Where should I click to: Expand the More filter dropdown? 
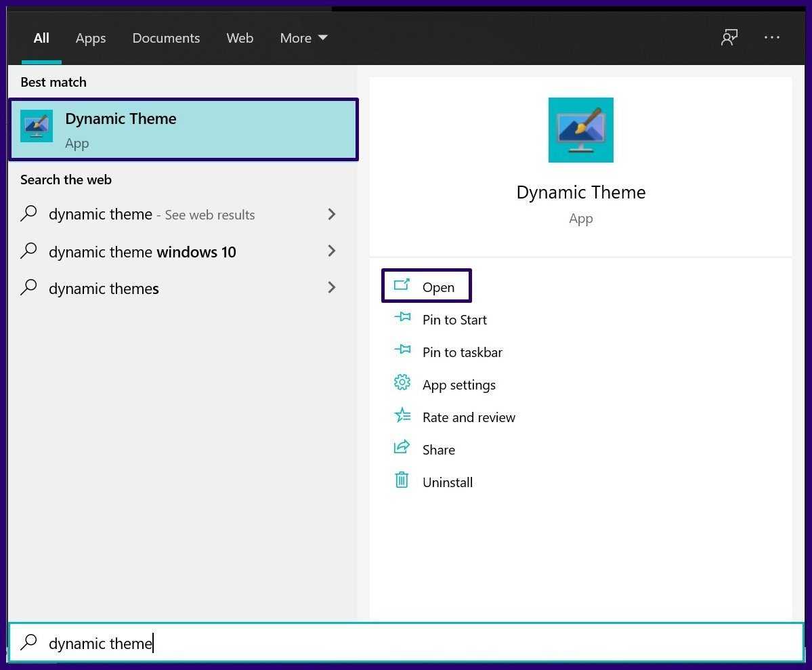(303, 38)
